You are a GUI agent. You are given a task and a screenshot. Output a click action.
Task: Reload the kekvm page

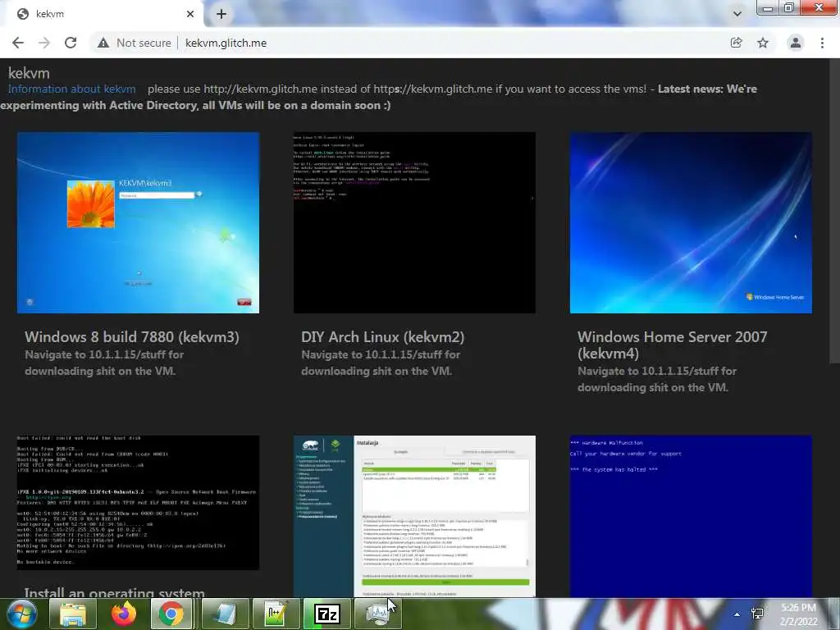(x=71, y=43)
